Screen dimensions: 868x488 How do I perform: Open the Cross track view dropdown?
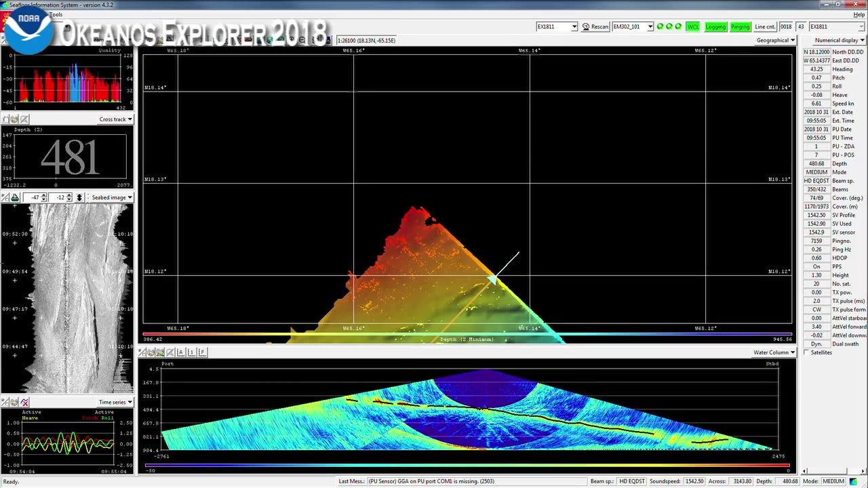pos(115,119)
